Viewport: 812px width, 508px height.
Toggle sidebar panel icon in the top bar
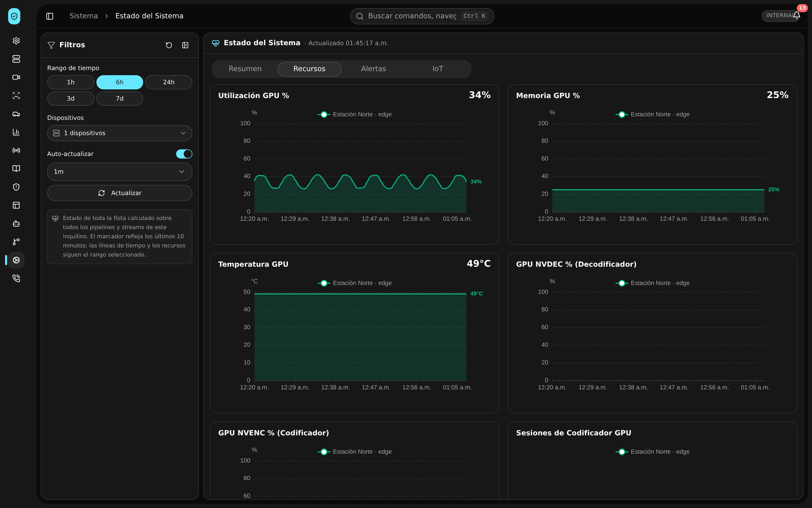pos(50,16)
